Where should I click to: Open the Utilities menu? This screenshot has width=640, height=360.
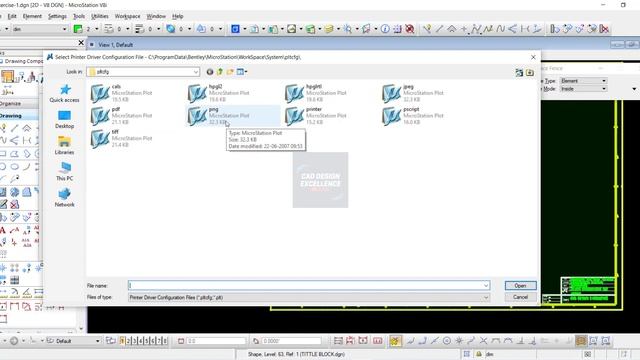[100, 16]
